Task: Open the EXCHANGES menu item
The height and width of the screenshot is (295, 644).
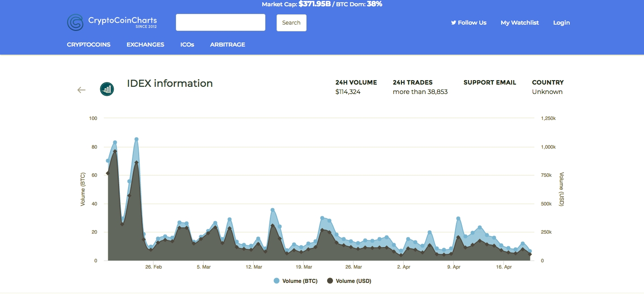Action: [145, 44]
